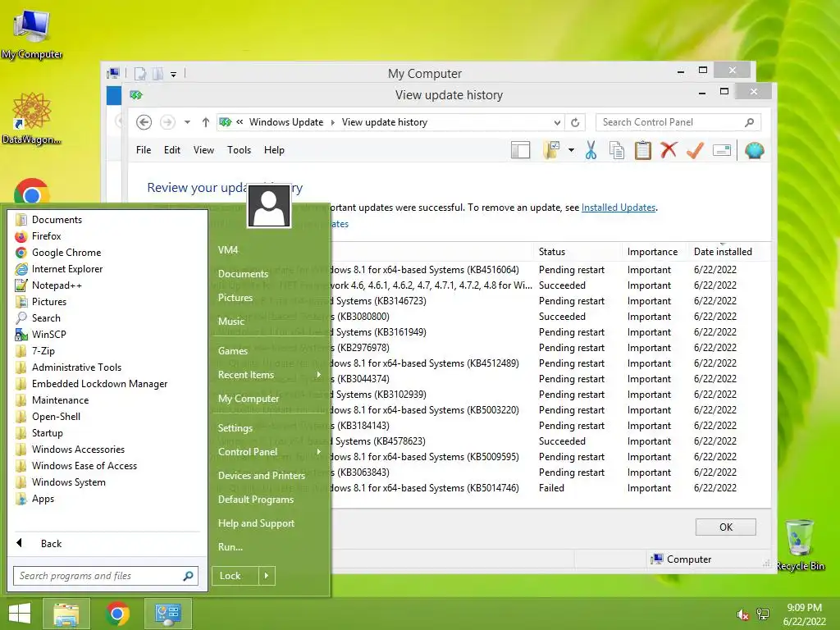
Task: Click the OK button
Action: pyautogui.click(x=725, y=527)
